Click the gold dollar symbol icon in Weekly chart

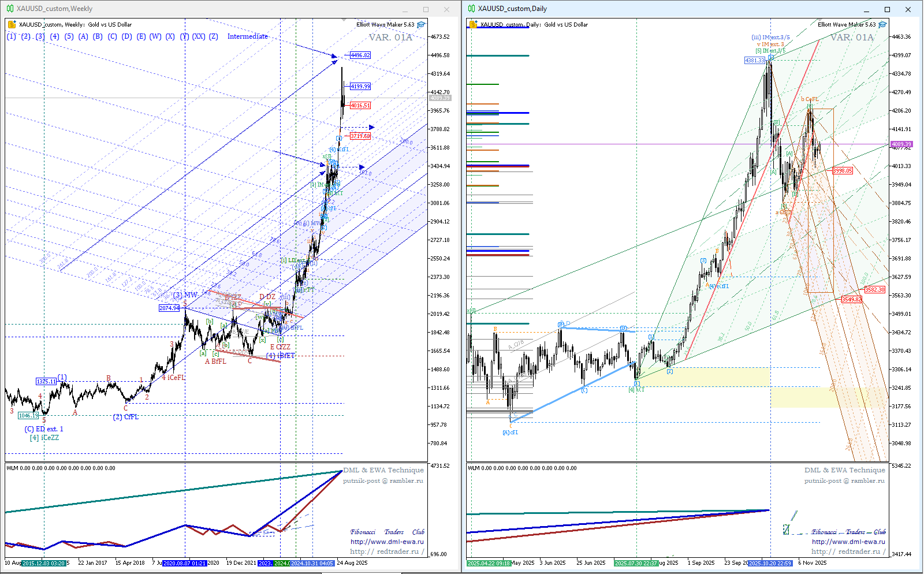[12, 25]
